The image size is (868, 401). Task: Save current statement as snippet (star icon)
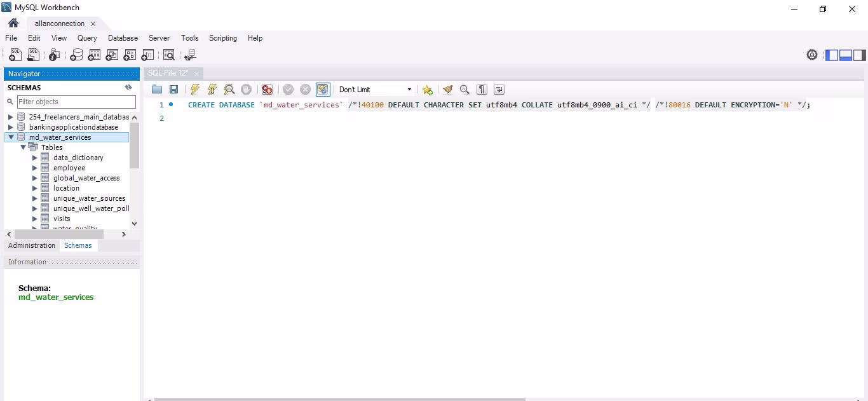pyautogui.click(x=428, y=90)
